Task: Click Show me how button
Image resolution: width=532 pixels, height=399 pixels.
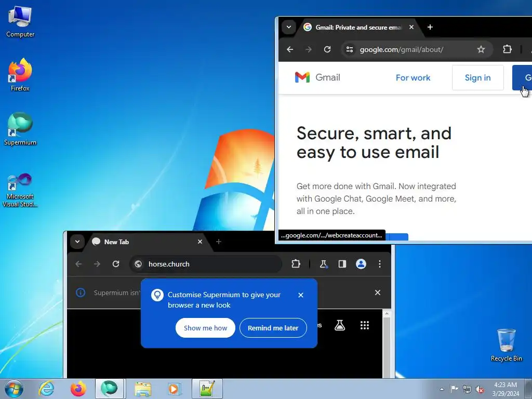Action: point(205,328)
